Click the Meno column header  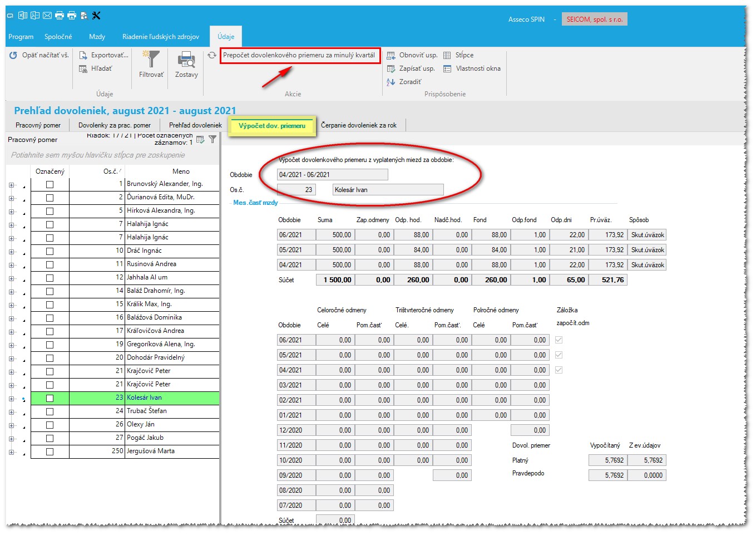(181, 171)
